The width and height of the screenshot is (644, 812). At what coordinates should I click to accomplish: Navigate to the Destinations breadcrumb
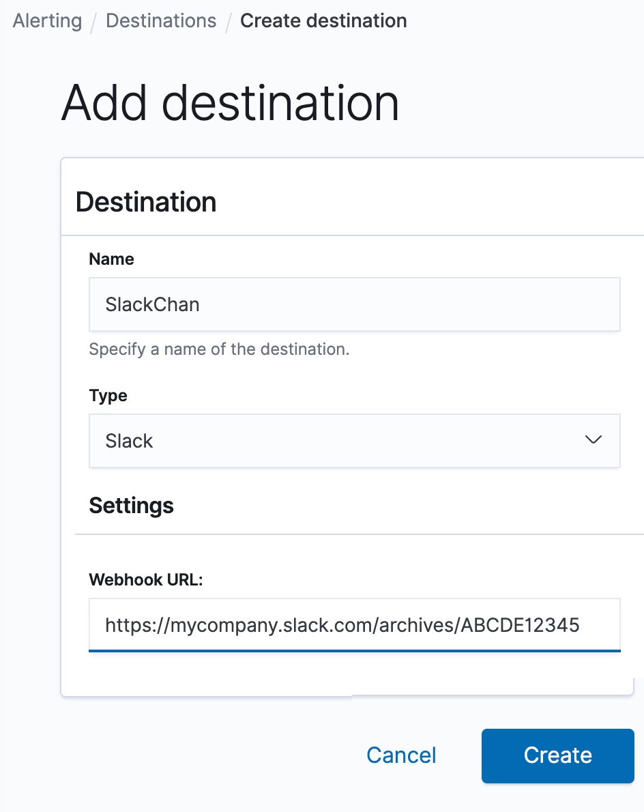click(161, 21)
